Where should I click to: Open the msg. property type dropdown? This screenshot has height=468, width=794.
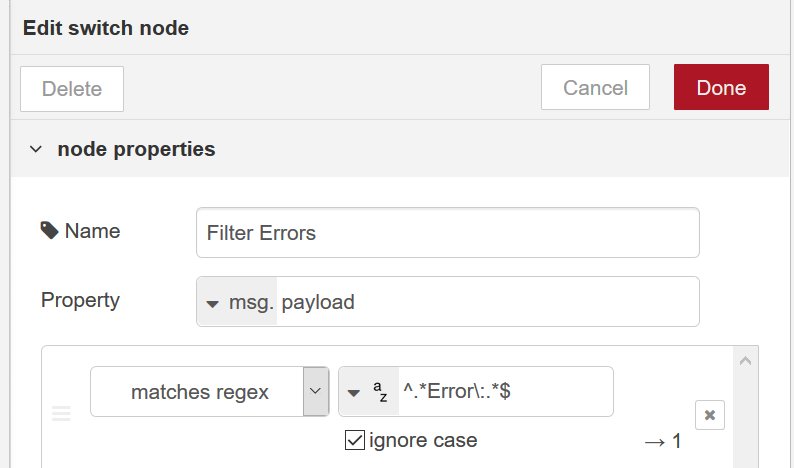237,302
